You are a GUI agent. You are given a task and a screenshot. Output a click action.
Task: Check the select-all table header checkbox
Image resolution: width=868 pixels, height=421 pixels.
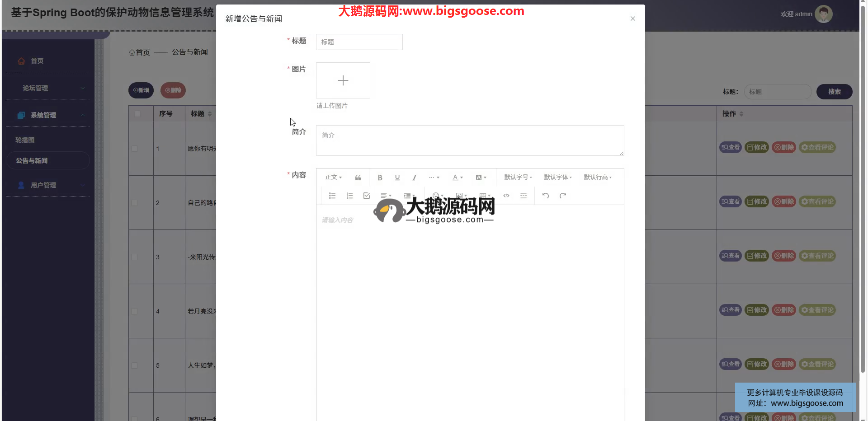137,114
